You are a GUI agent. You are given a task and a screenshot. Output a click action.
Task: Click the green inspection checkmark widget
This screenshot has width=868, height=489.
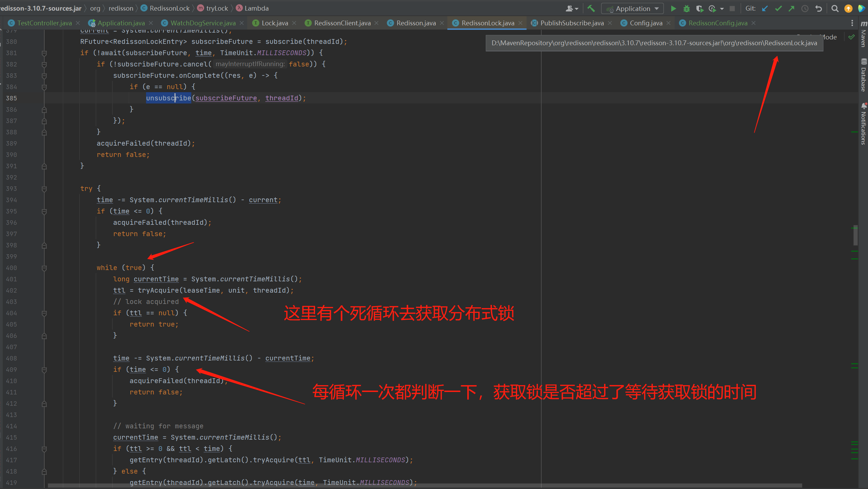(x=852, y=37)
